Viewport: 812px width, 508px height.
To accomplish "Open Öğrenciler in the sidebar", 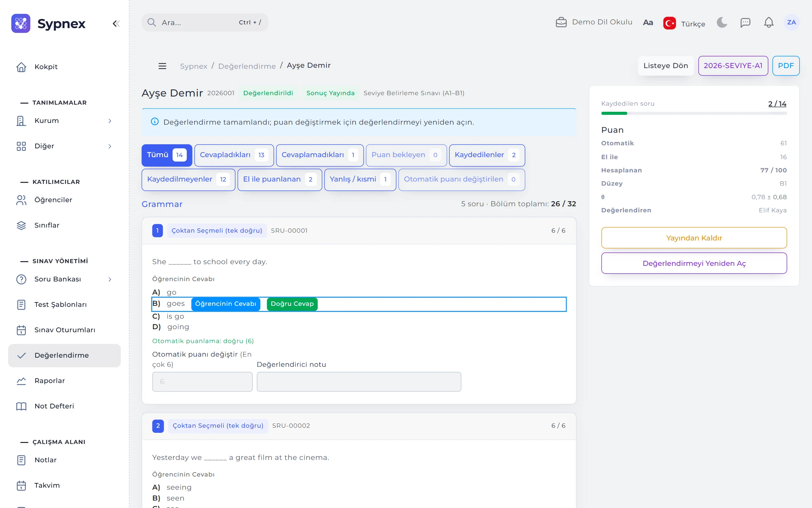I will (x=64, y=200).
